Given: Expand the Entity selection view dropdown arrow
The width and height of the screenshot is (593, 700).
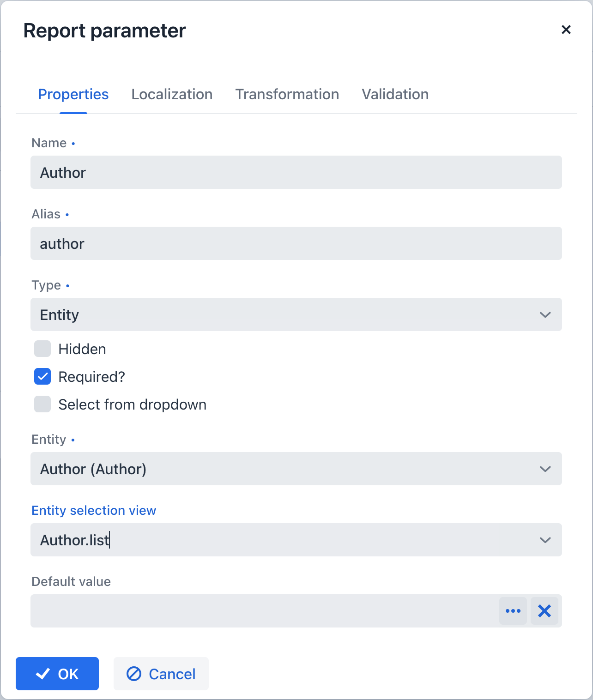Looking at the screenshot, I should 545,540.
